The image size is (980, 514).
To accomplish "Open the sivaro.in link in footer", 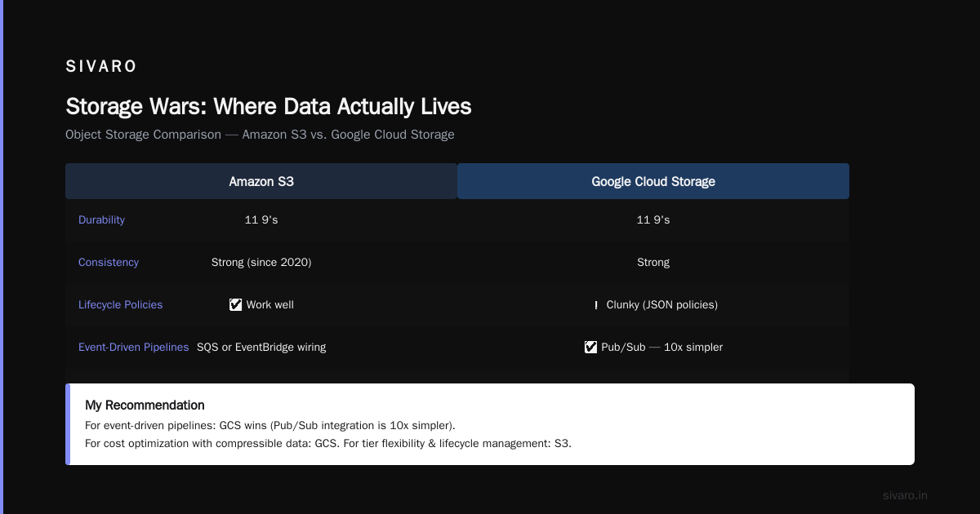I will coord(905,495).
